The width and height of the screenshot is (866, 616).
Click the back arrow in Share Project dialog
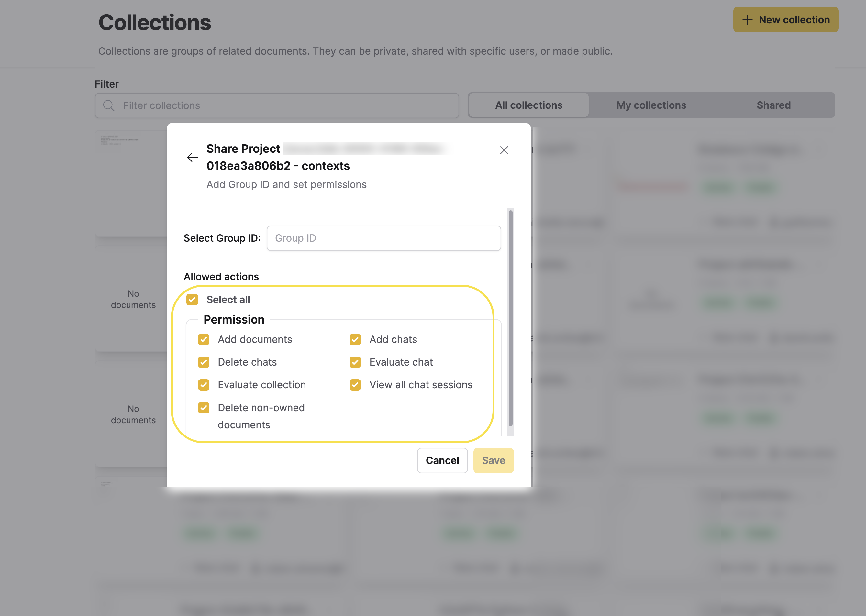point(192,157)
